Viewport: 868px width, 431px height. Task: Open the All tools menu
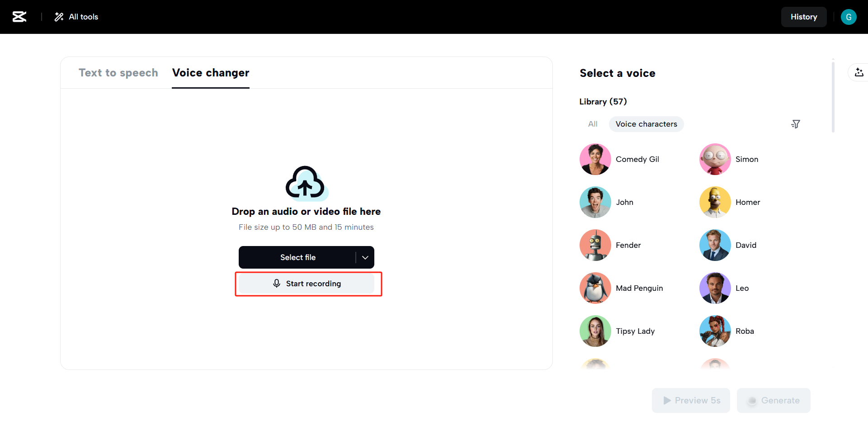click(x=76, y=17)
